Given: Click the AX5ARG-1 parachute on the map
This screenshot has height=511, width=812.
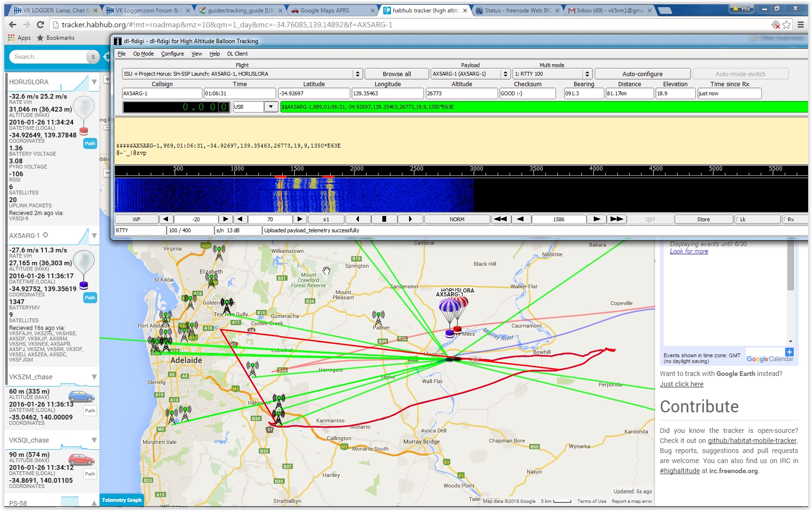Looking at the screenshot, I should coord(449,316).
